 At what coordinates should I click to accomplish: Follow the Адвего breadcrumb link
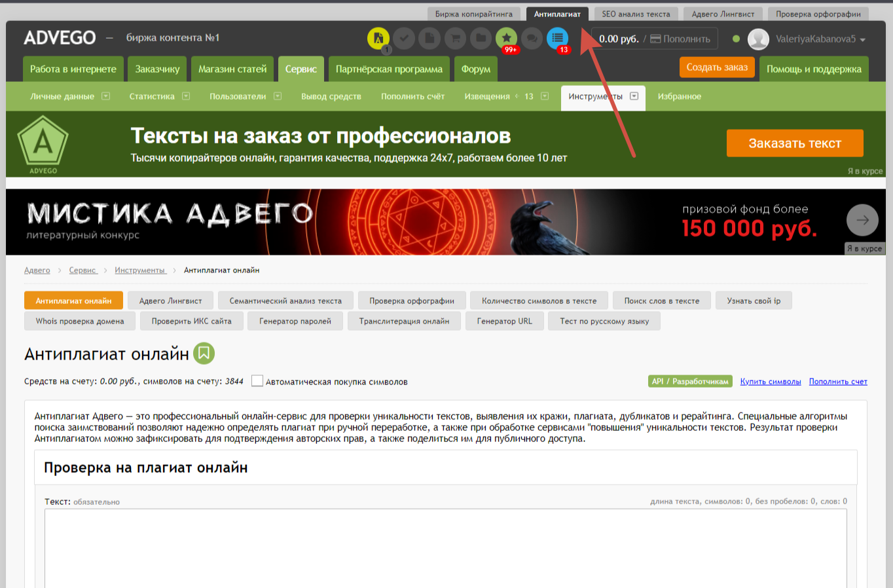point(37,270)
